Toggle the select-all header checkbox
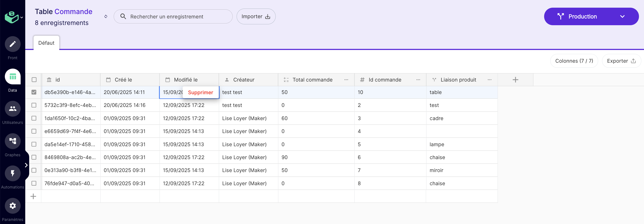The width and height of the screenshot is (644, 224). click(x=34, y=80)
